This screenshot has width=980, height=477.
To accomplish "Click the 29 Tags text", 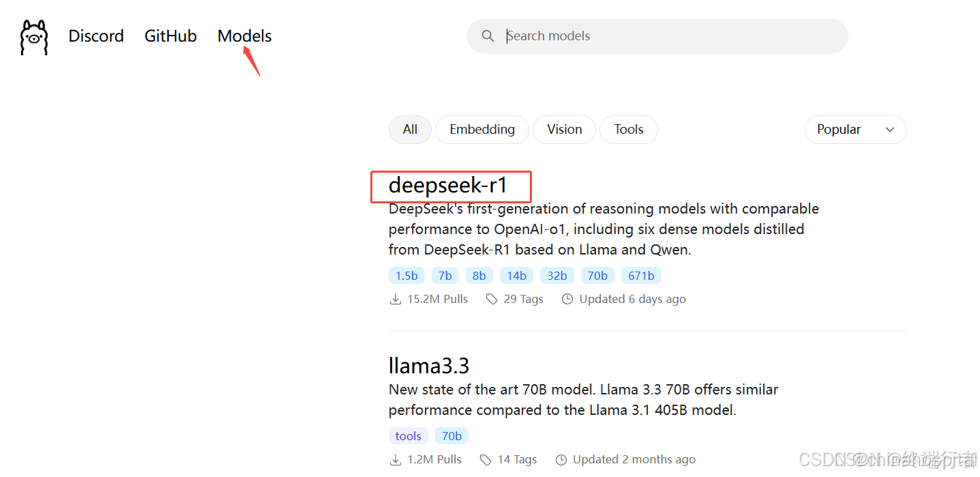I will tap(524, 299).
